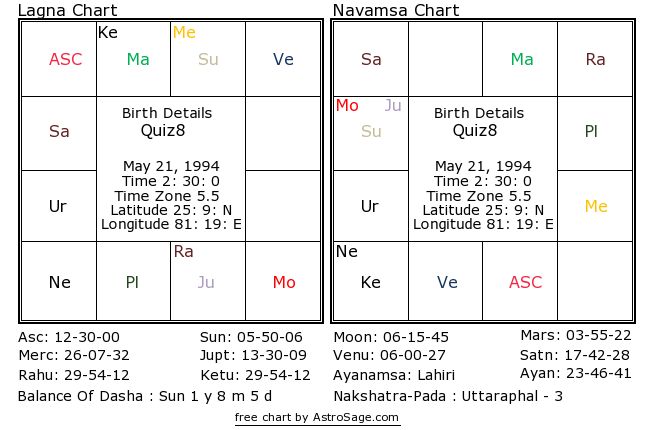The image size is (660, 430).
Task: Select the Sa planet in the Lagna Chart
Action: pyautogui.click(x=59, y=132)
